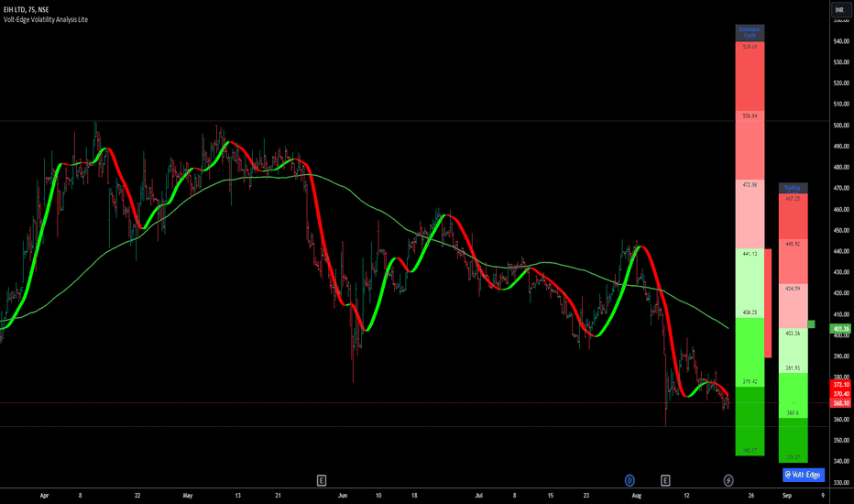Select the 375.42 level in Dominant Cycle

[x=750, y=381]
